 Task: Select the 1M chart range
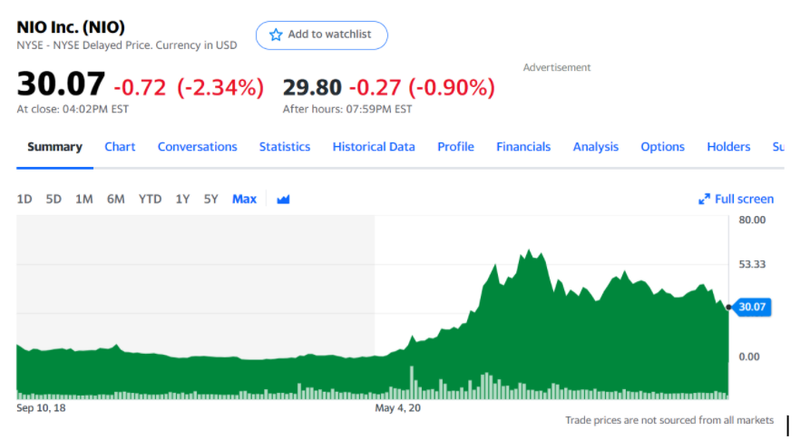[84, 199]
